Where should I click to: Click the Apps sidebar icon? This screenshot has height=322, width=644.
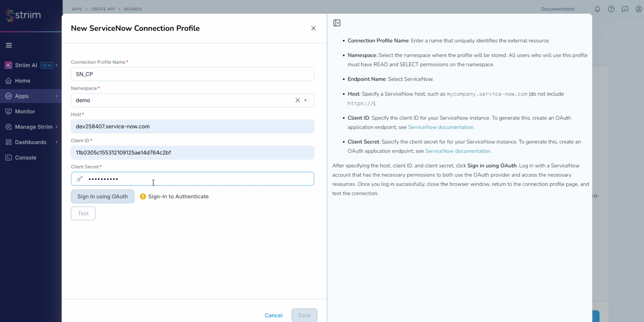9,96
